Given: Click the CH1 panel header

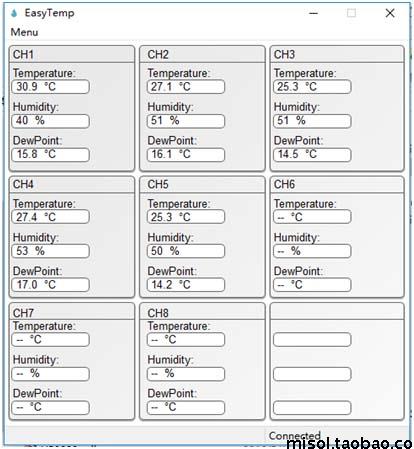Looking at the screenshot, I should pyautogui.click(x=72, y=54).
